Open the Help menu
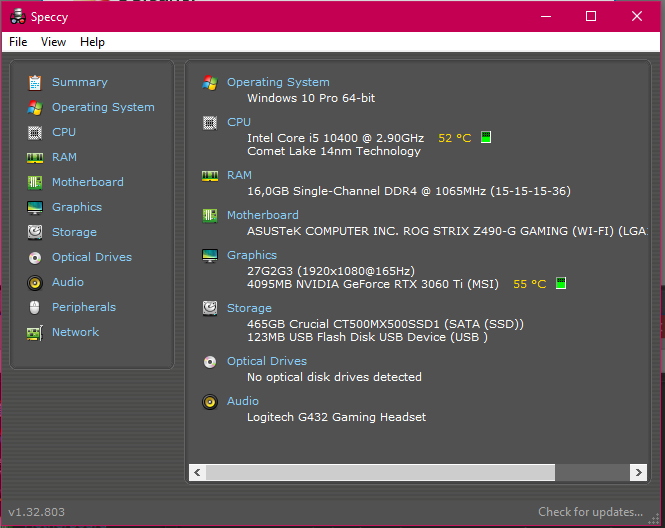Image resolution: width=665 pixels, height=528 pixels. pos(92,42)
